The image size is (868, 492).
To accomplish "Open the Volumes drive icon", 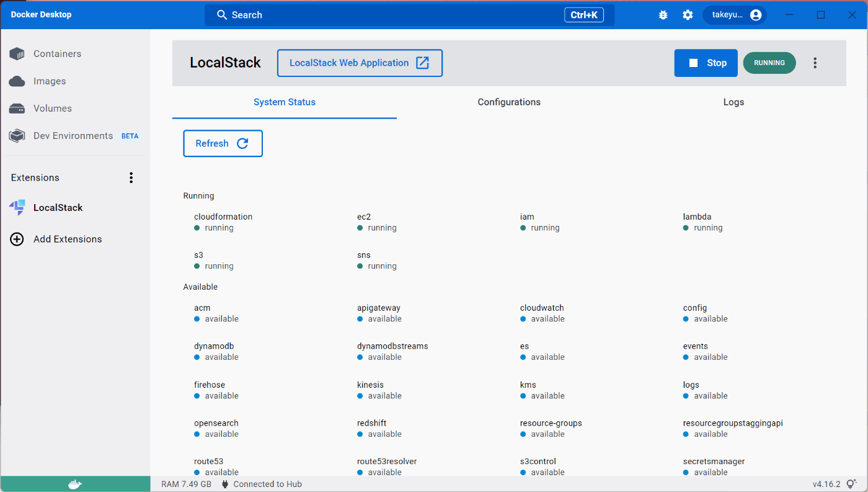I will tap(17, 109).
